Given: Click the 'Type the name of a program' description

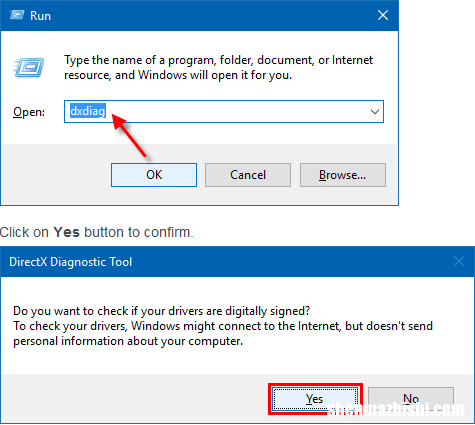Looking at the screenshot, I should point(218,68).
